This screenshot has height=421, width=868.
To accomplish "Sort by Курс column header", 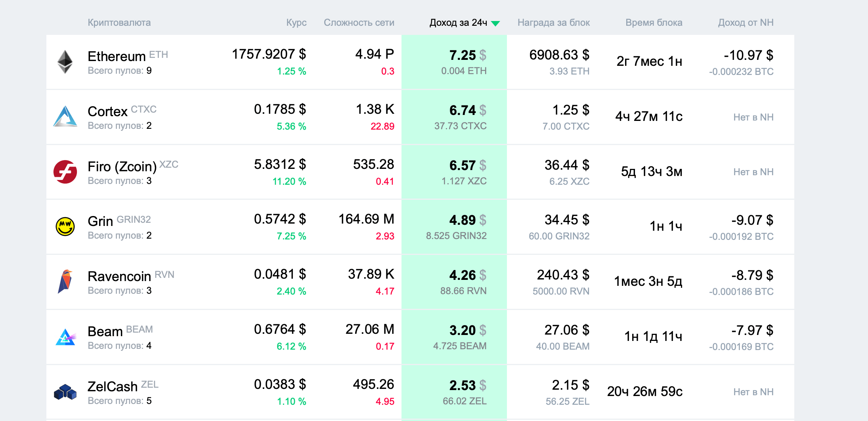I will [x=296, y=23].
